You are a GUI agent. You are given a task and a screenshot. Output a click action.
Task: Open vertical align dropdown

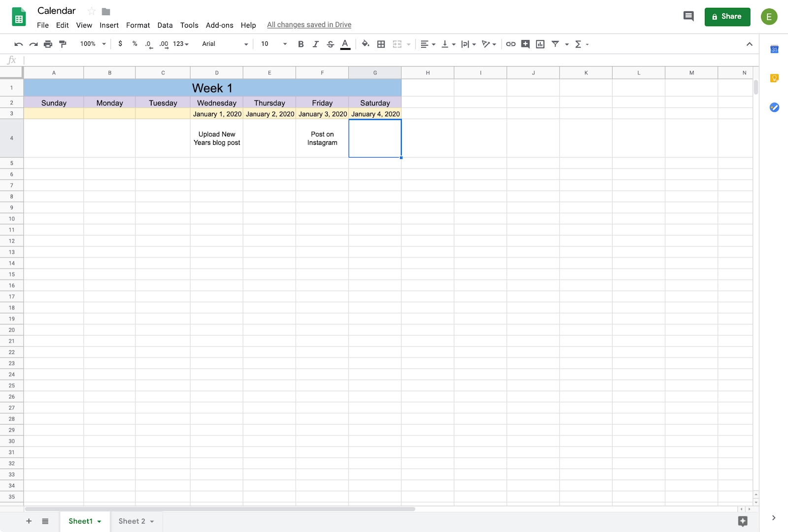click(x=448, y=44)
